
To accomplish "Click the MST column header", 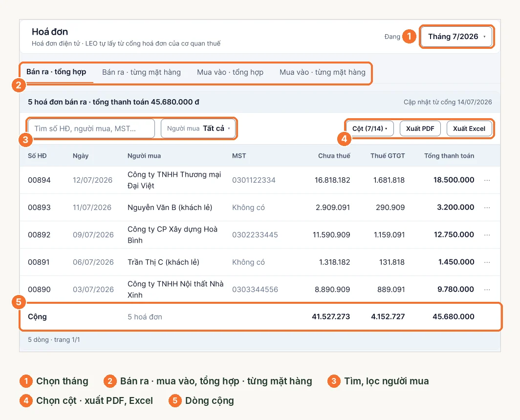I will [239, 156].
